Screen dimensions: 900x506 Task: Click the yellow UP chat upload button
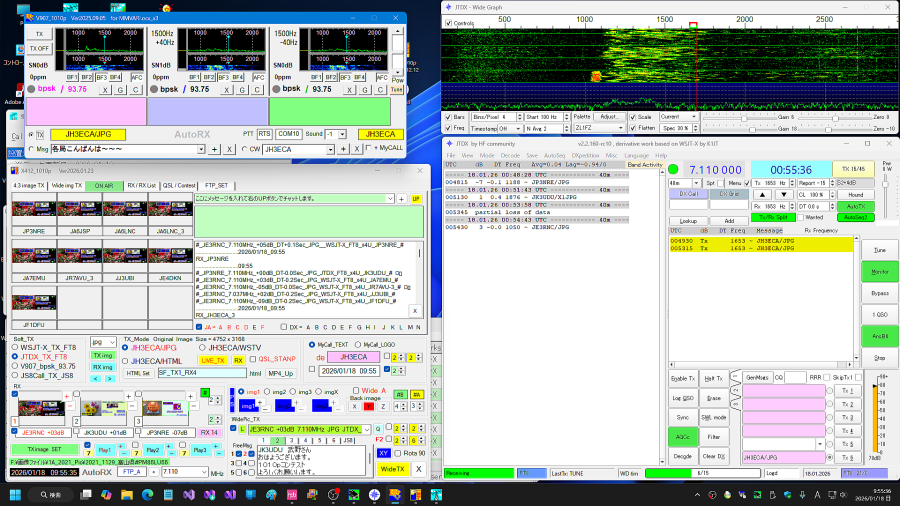[416, 199]
